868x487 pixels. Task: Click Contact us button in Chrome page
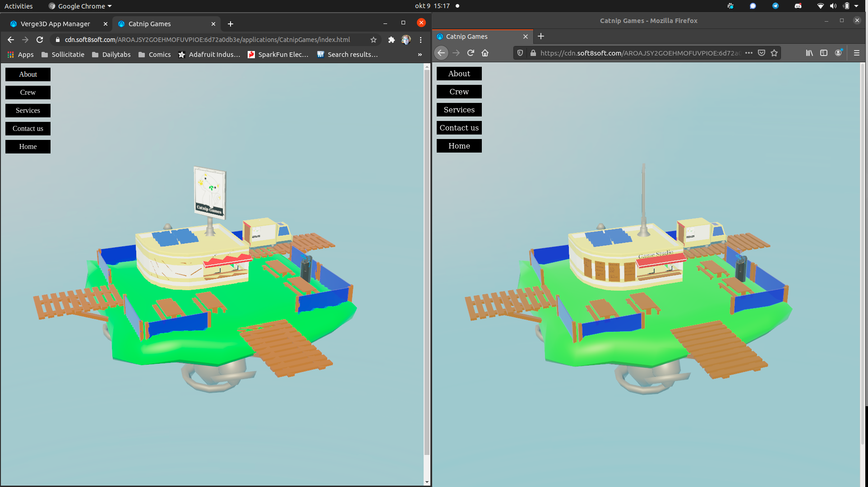(x=28, y=129)
